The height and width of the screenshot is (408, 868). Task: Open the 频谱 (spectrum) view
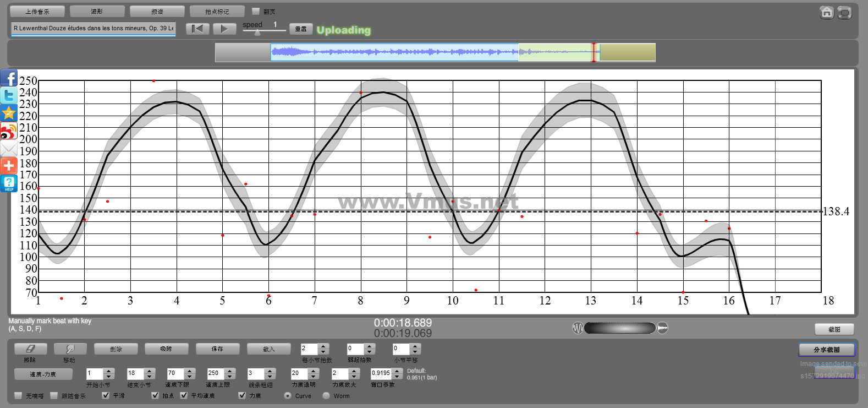tap(157, 11)
